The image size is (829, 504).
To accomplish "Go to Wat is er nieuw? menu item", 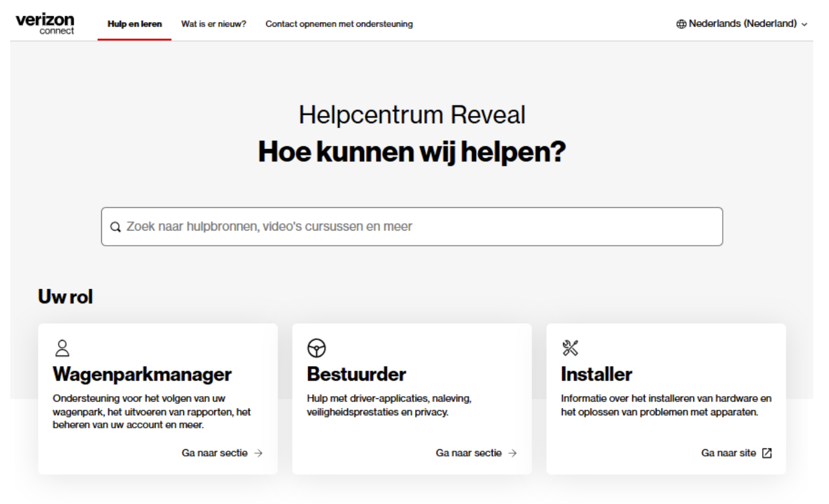I will [214, 24].
